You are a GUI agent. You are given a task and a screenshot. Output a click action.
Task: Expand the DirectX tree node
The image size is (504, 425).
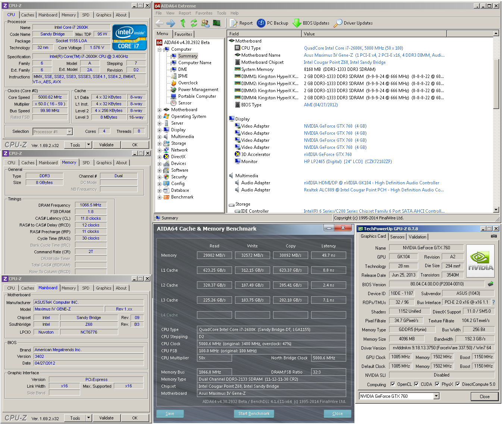coord(160,157)
